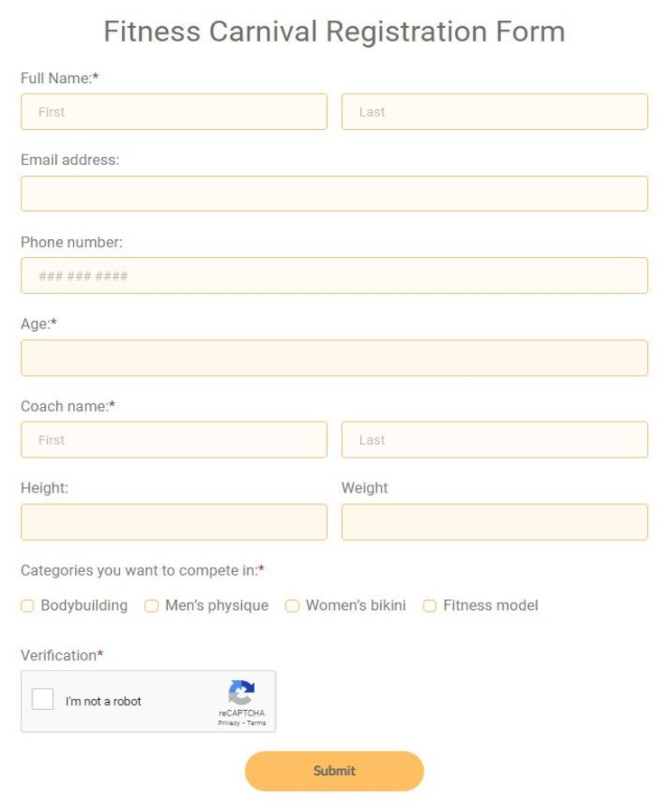Click the Weight input field
The width and height of the screenshot is (668, 812).
495,521
